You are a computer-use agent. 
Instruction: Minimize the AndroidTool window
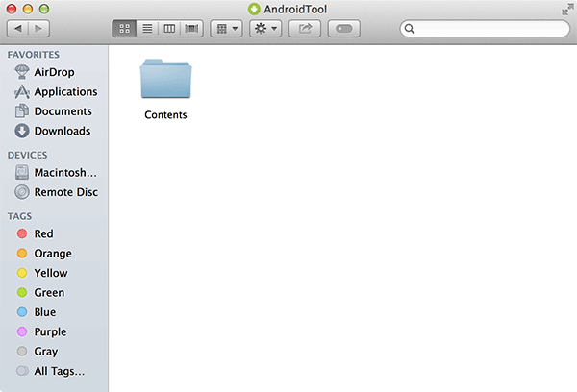click(28, 9)
